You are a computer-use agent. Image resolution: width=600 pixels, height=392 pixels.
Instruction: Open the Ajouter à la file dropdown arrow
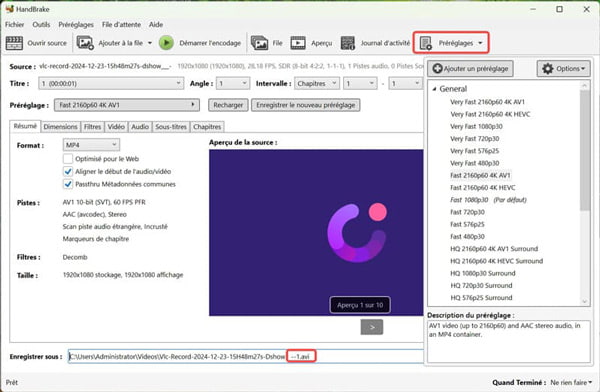coord(150,43)
